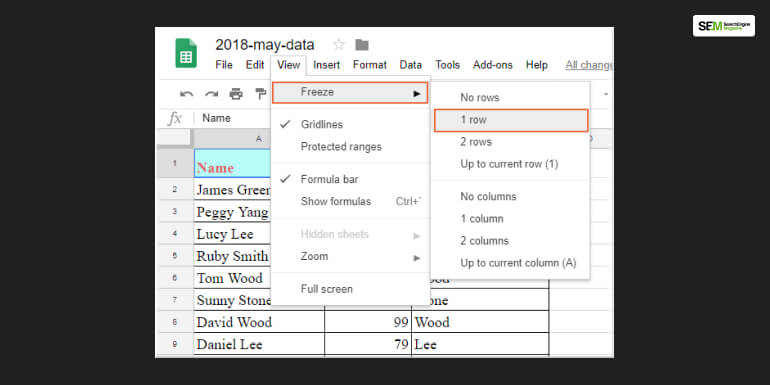Click the 2018-may-data document title

(x=265, y=45)
